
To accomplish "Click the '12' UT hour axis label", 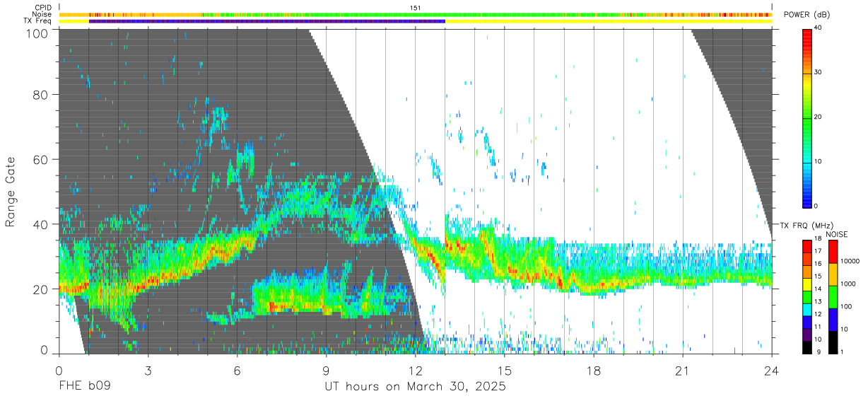I will click(415, 371).
